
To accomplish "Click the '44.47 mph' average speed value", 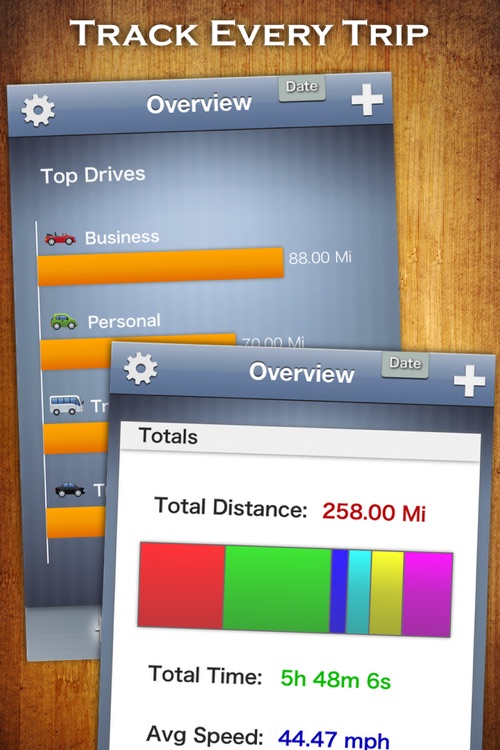I will pyautogui.click(x=333, y=739).
